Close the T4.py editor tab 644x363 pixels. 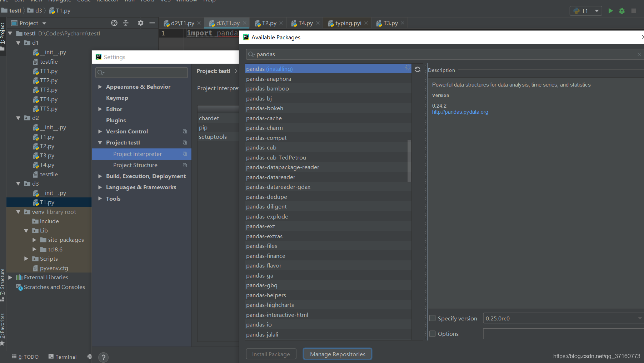coord(318,23)
